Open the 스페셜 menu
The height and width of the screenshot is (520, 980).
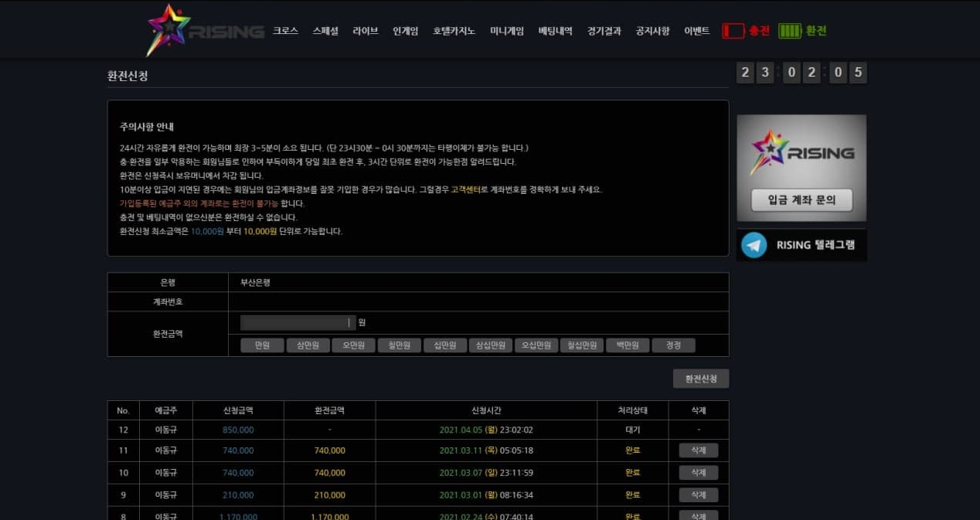click(x=325, y=31)
